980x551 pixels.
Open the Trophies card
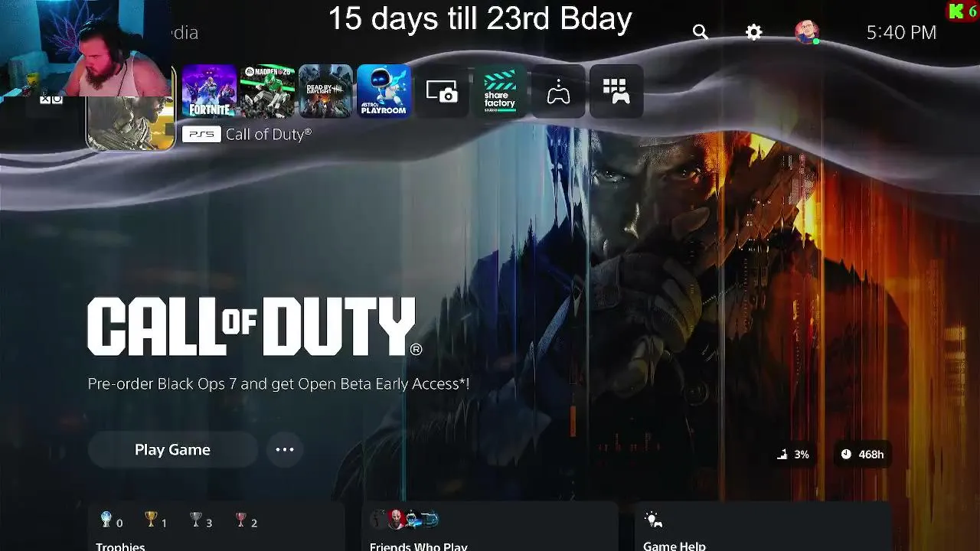coord(216,527)
